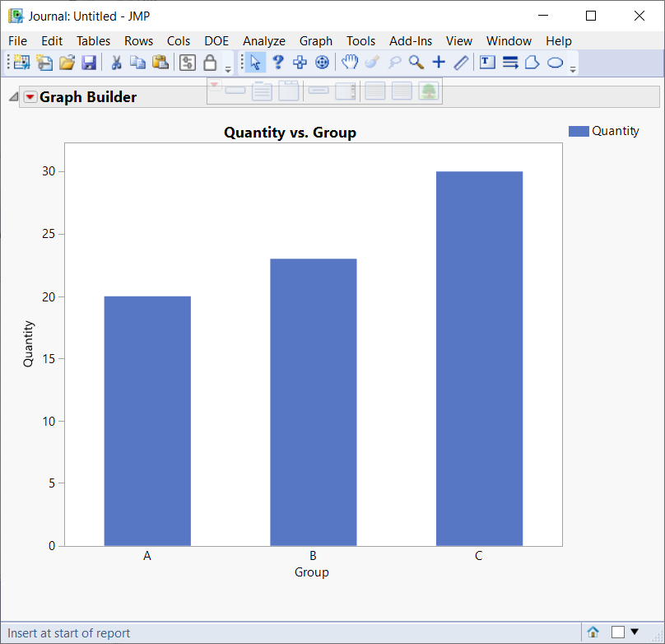Screen dimensions: 665x644
Task: Open the Graph menu
Action: 315,40
